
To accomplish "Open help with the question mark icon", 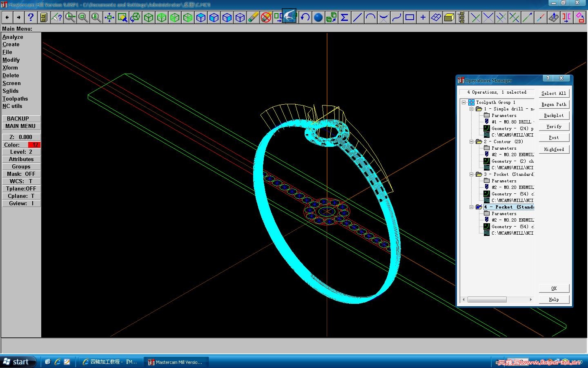I will pyautogui.click(x=31, y=17).
